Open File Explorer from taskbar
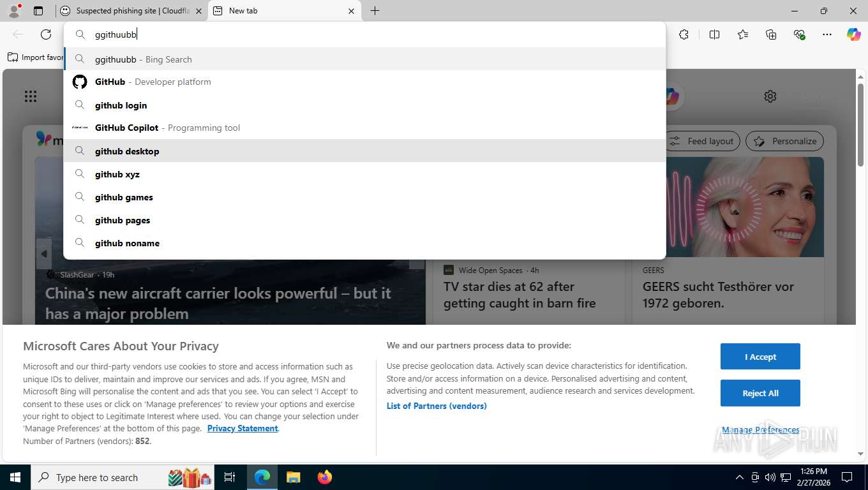 (x=293, y=477)
